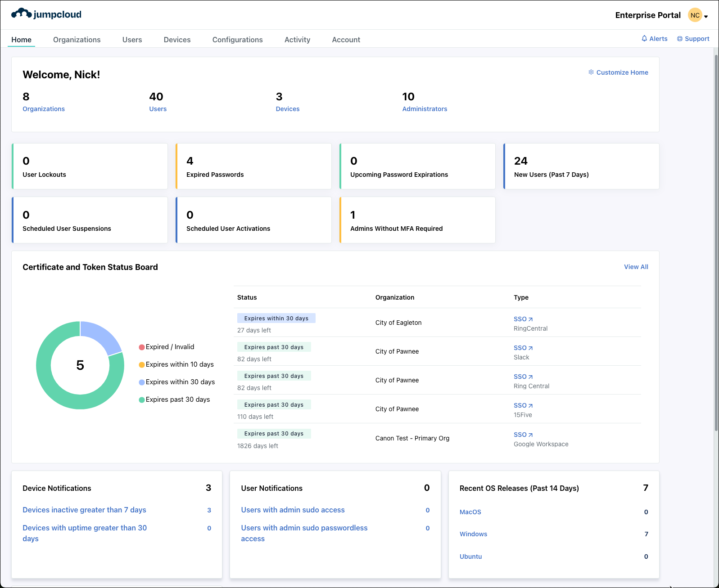This screenshot has height=588, width=719.
Task: Click Customize Home gear link
Action: pos(618,72)
